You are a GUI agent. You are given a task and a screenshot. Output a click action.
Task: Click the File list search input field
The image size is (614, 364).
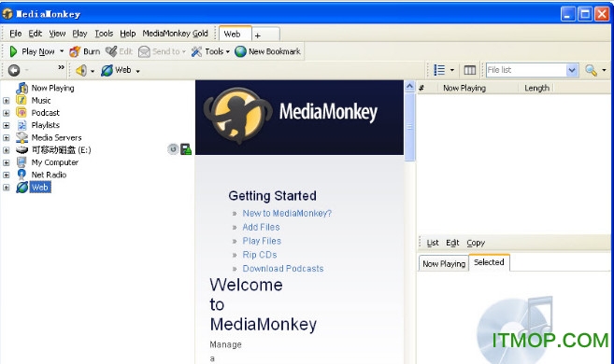526,70
